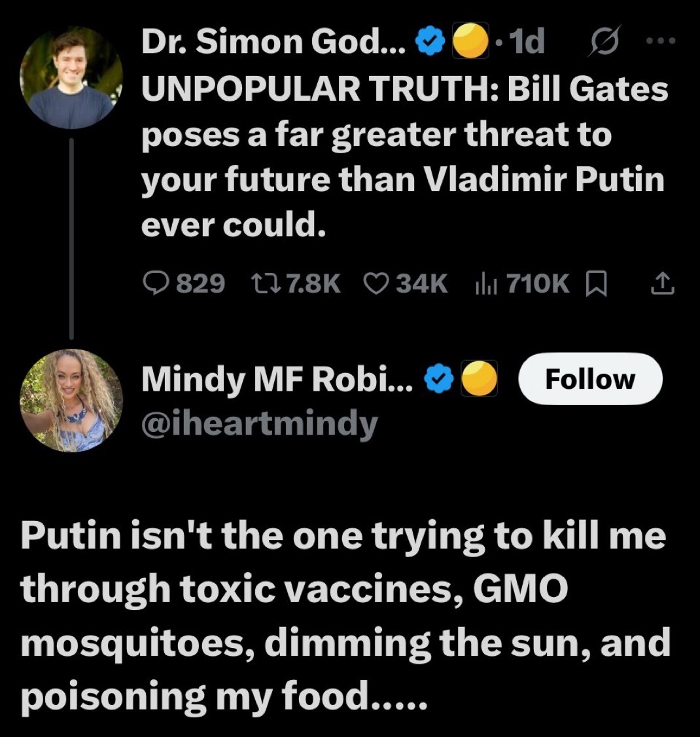Image resolution: width=700 pixels, height=737 pixels.
Task: Like the post with the heart icon
Action: click(375, 283)
